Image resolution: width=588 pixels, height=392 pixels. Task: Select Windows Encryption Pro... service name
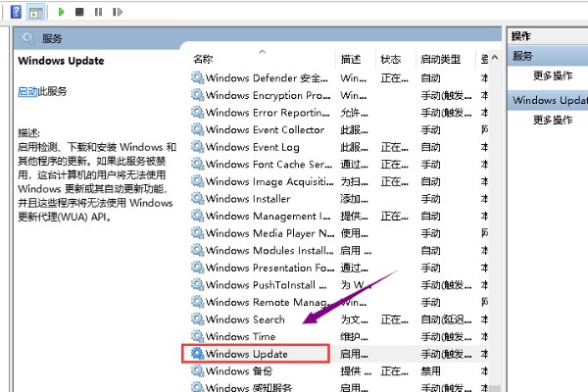(x=268, y=95)
